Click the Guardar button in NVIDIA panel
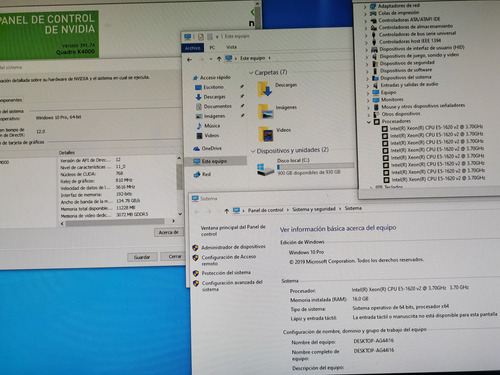 [142, 257]
